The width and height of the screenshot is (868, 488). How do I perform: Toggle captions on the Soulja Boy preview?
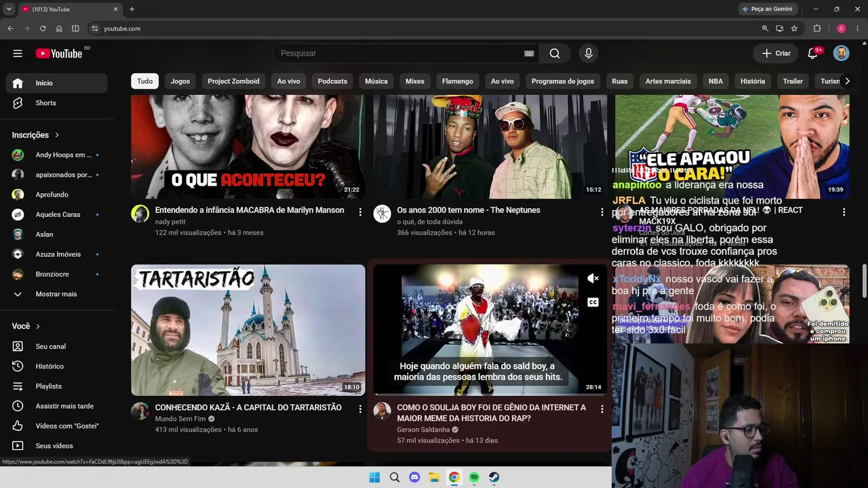593,302
